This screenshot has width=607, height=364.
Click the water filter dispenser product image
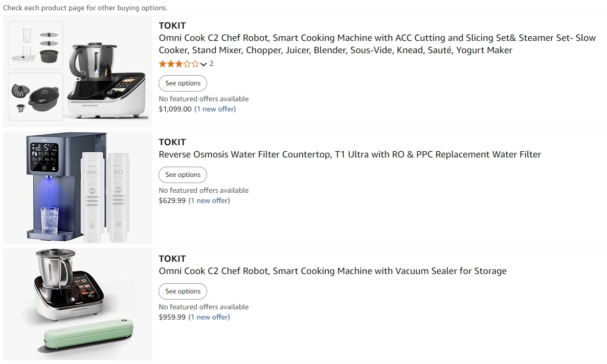(x=78, y=188)
